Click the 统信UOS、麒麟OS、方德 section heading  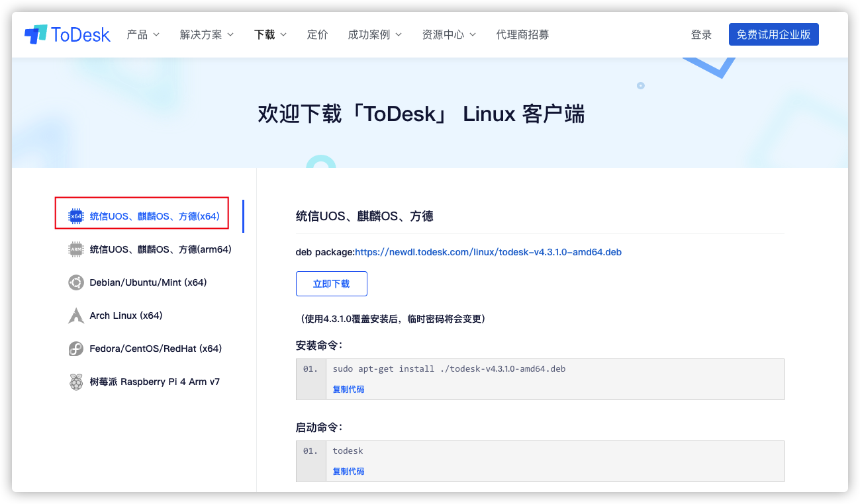(364, 216)
